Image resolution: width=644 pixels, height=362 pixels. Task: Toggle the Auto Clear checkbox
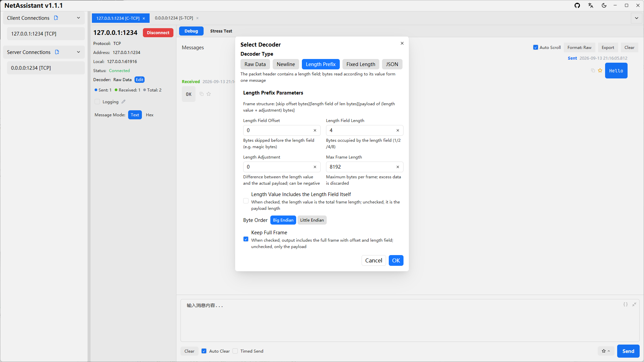(204, 351)
